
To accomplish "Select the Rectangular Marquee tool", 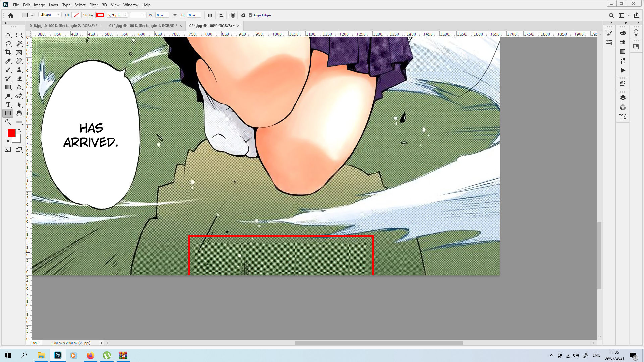I will [19, 35].
